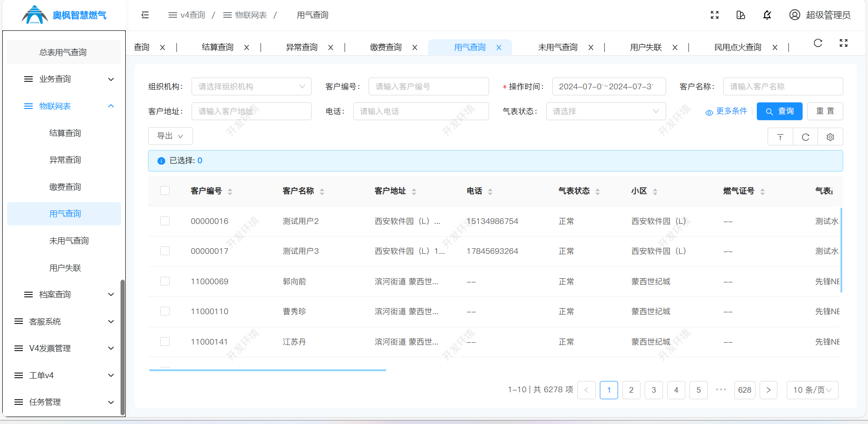868x424 pixels.
Task: Toggle the select-all checkbox in table header
Action: [x=165, y=191]
